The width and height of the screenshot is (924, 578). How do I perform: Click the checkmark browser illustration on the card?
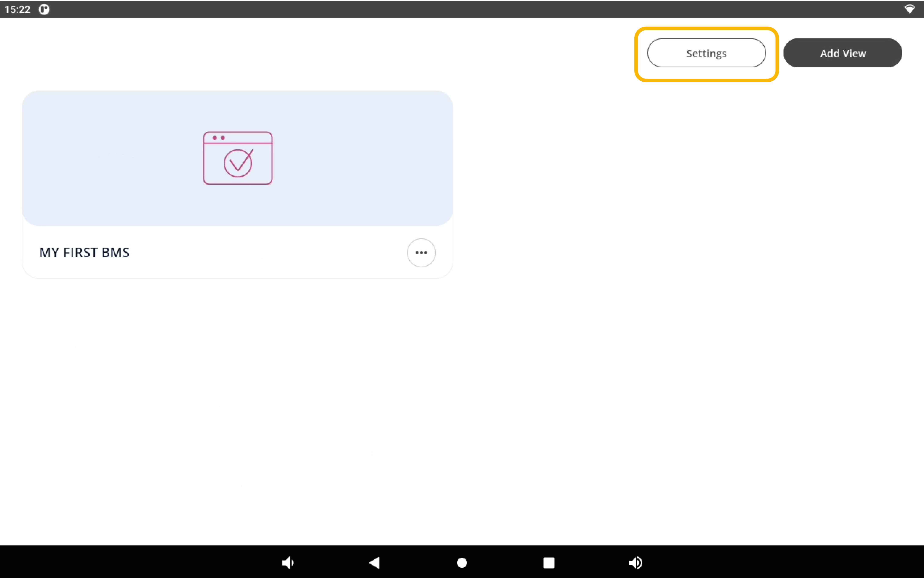coord(238,158)
